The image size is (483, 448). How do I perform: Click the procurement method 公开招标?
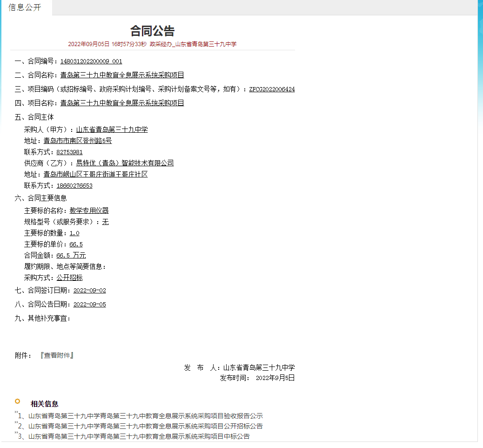point(69,278)
